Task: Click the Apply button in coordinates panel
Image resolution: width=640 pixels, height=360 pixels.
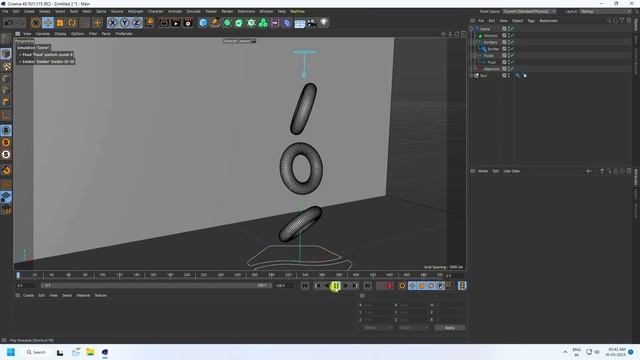Action: pos(449,328)
